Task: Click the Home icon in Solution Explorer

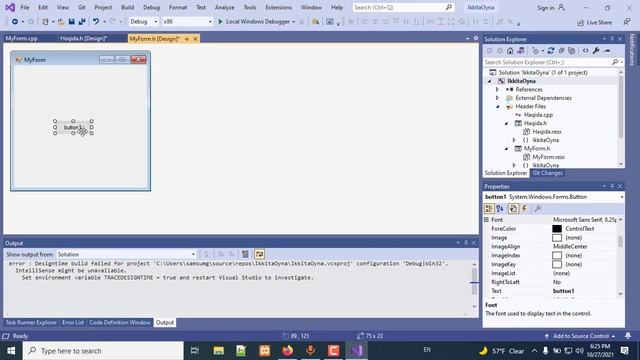Action: click(510, 51)
